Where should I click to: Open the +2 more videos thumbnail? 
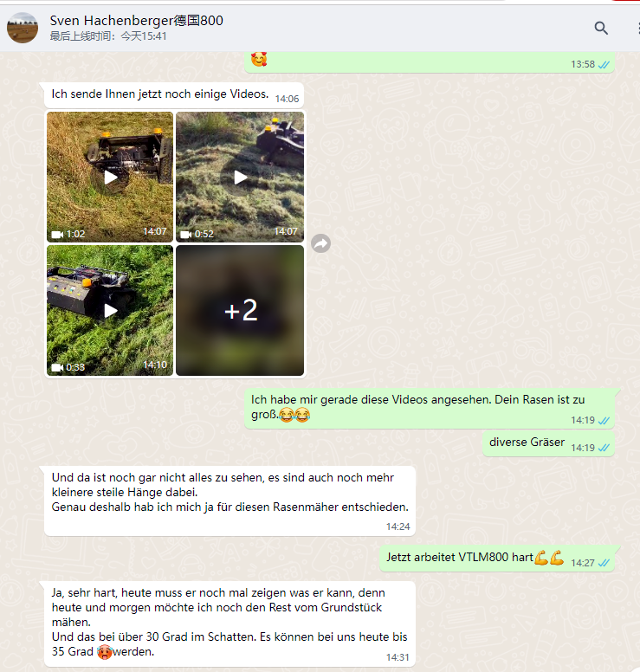click(x=240, y=310)
